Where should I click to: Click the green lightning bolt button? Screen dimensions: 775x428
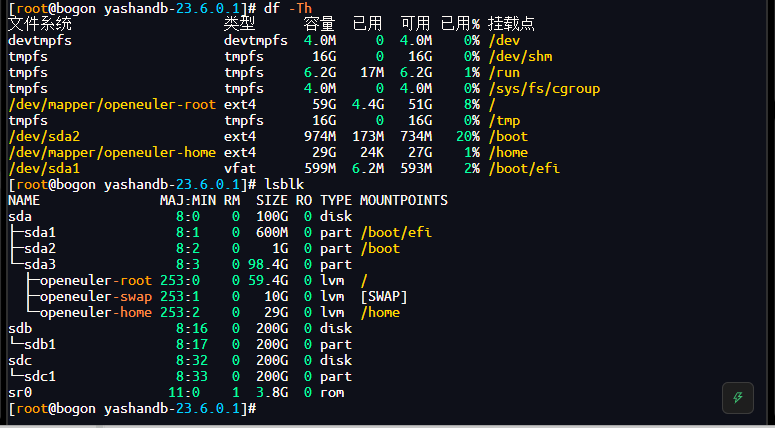[737, 397]
